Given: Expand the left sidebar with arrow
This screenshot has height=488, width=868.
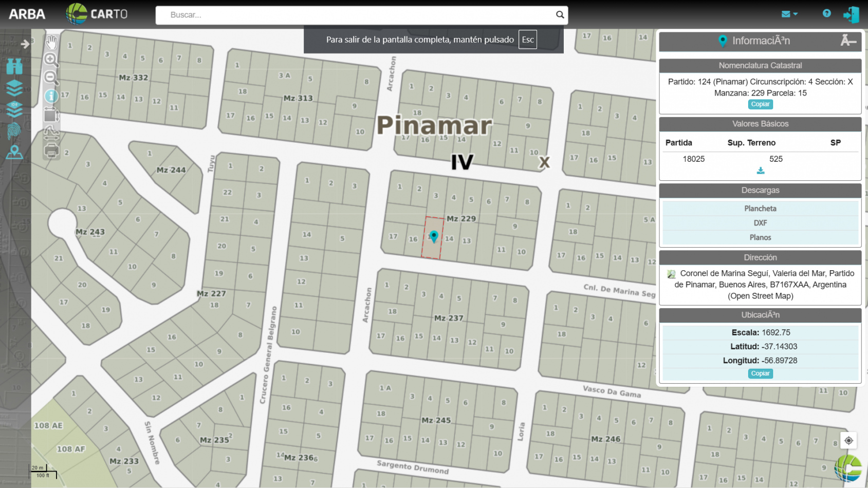Looking at the screenshot, I should [x=25, y=44].
